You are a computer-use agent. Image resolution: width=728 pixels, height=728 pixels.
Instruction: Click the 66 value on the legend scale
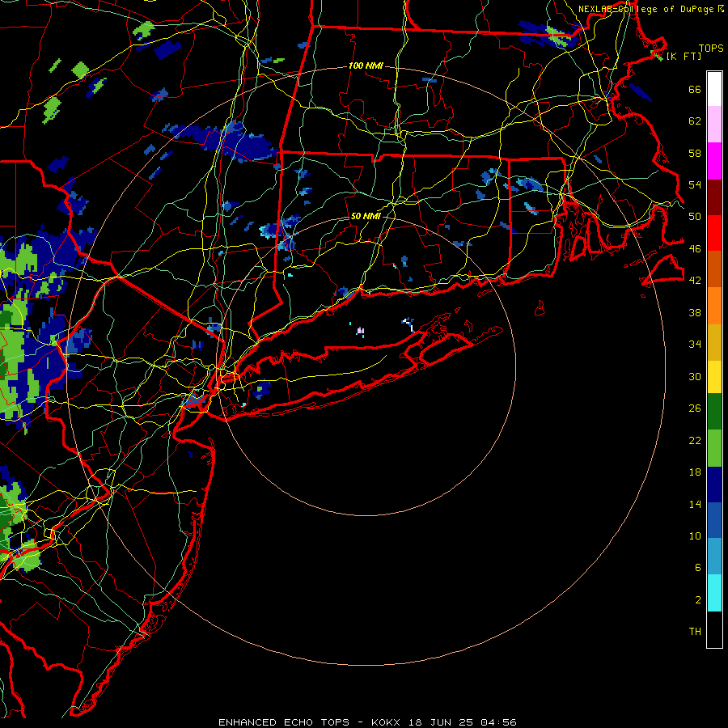pos(695,90)
